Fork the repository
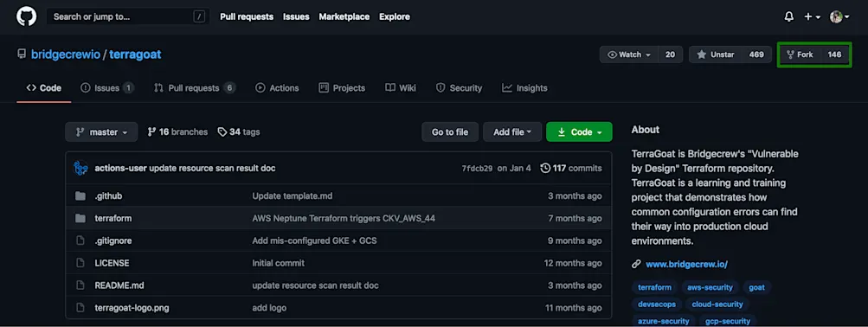Screen dimensions: 868x327 [x=800, y=54]
